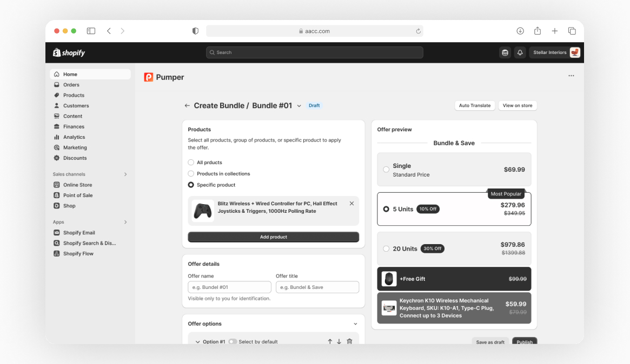Click the back arrow beside Create Bundle
This screenshot has width=630, height=364.
click(x=187, y=106)
